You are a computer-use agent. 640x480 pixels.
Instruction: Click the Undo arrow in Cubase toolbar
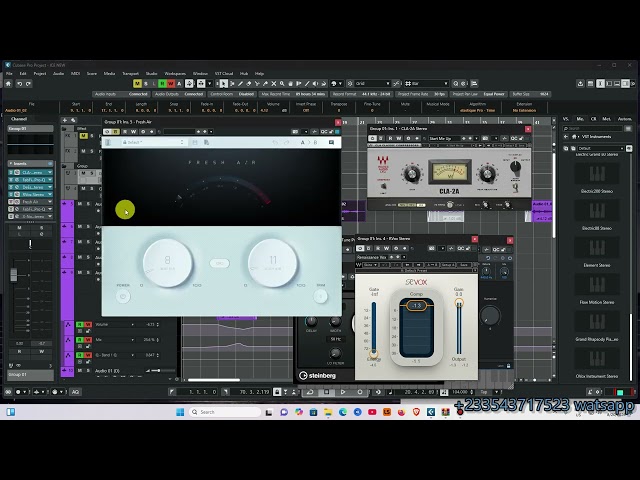pyautogui.click(x=20, y=84)
